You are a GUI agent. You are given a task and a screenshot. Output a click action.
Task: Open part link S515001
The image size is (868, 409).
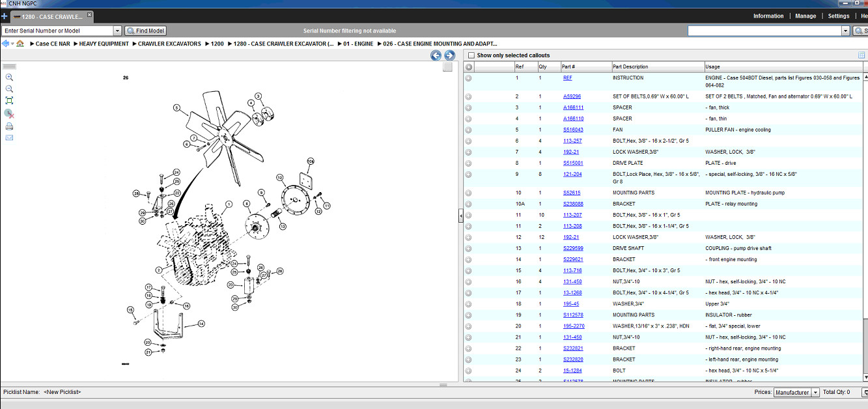pyautogui.click(x=573, y=163)
